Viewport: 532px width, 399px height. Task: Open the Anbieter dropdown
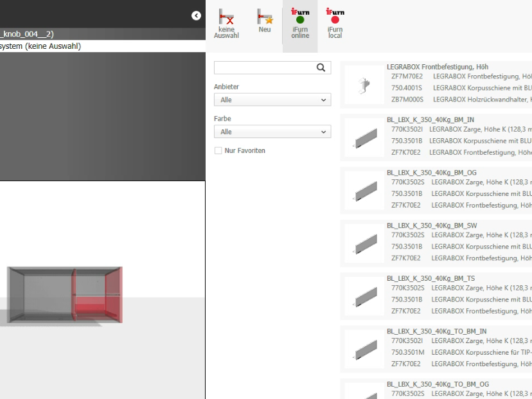[x=272, y=100]
